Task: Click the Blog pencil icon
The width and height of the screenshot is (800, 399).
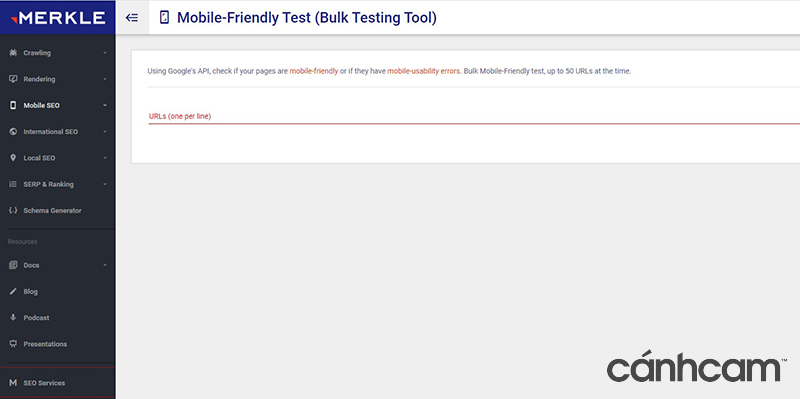Action: (13, 291)
